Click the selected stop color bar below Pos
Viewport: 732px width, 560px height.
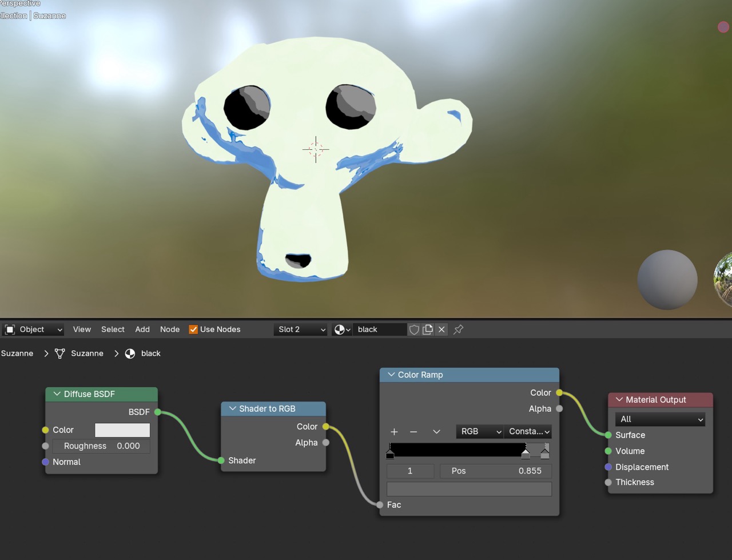point(469,489)
